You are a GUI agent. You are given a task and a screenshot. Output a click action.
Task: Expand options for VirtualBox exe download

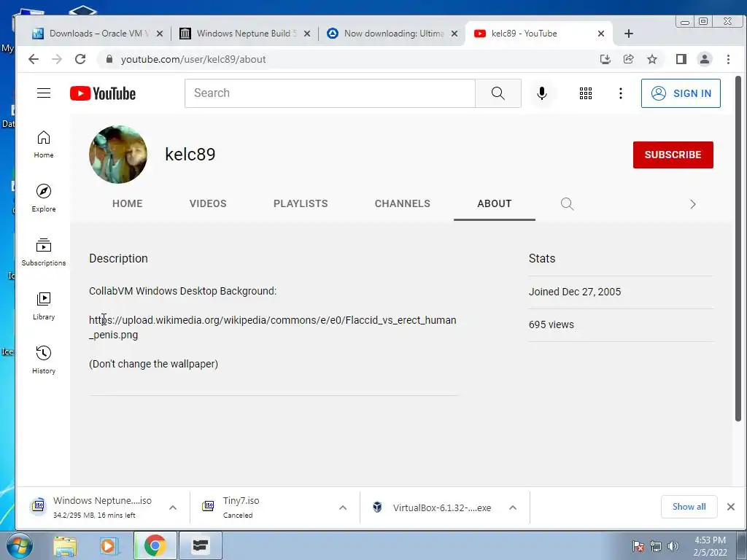[x=513, y=507]
